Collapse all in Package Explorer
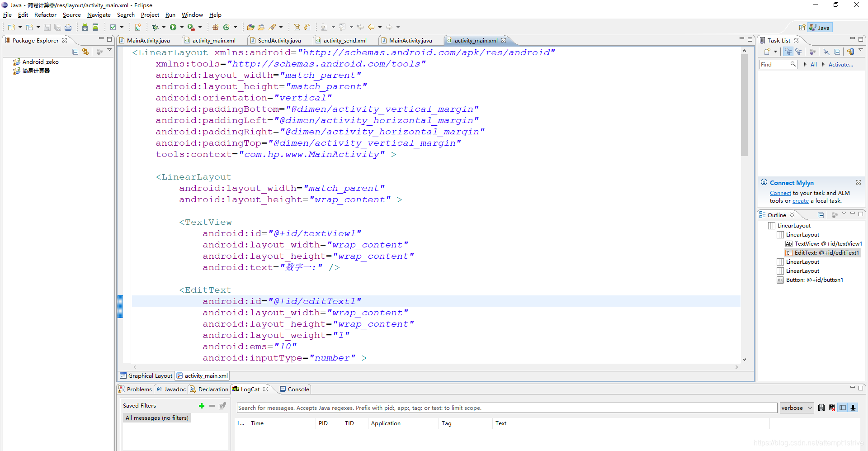 coord(75,52)
